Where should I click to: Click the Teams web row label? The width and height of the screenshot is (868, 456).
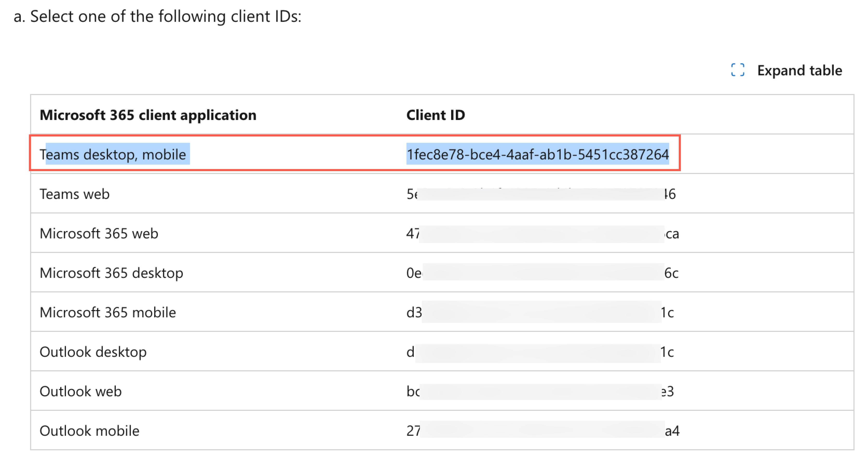(x=74, y=194)
